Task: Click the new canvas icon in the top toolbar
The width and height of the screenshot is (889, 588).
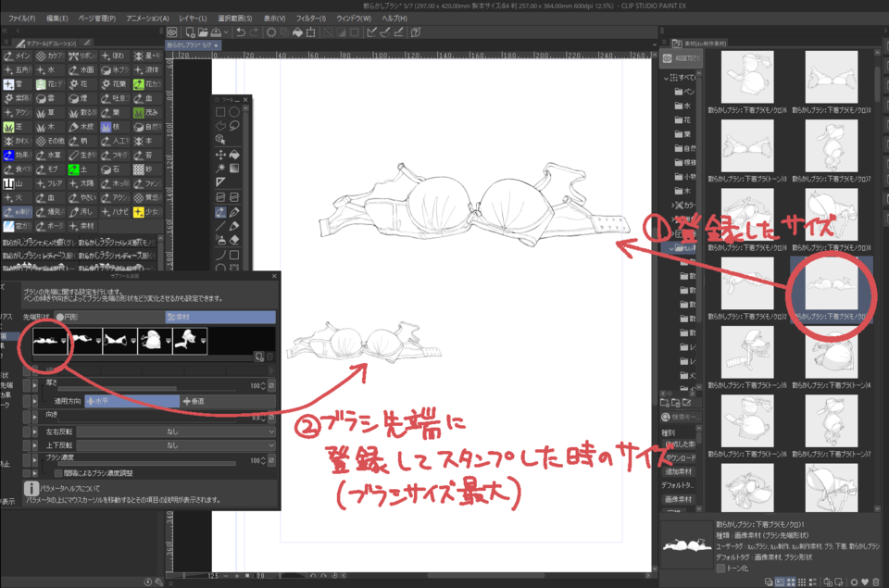Action: (x=189, y=32)
